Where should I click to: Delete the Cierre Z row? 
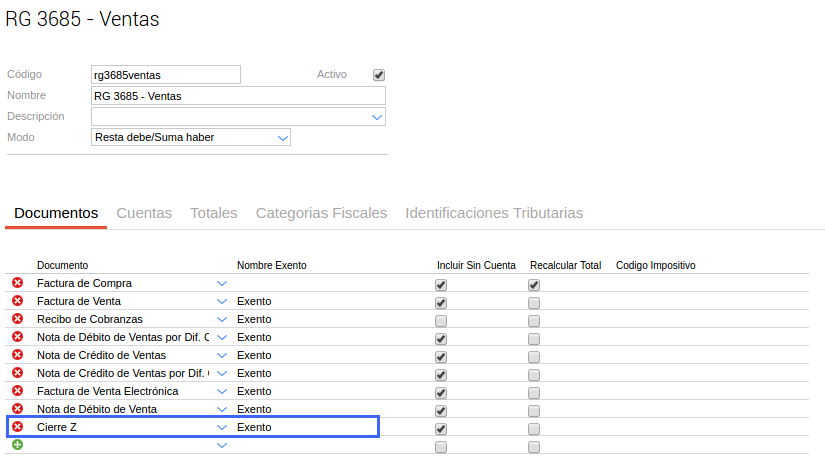coord(17,427)
